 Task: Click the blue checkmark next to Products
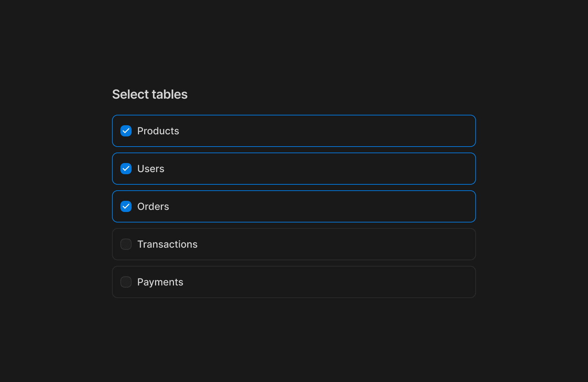126,131
